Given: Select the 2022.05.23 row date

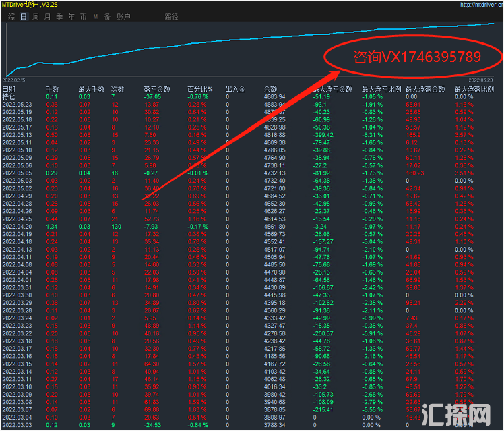Looking at the screenshot, I should [18, 105].
